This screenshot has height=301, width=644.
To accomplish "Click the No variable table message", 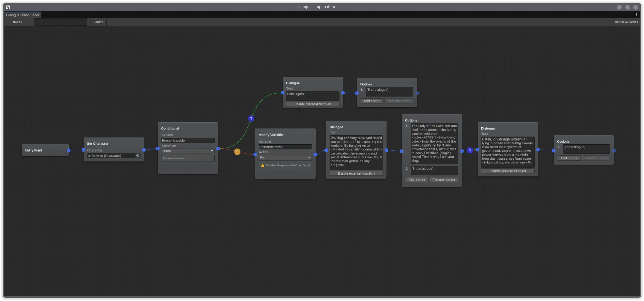I will (188, 158).
